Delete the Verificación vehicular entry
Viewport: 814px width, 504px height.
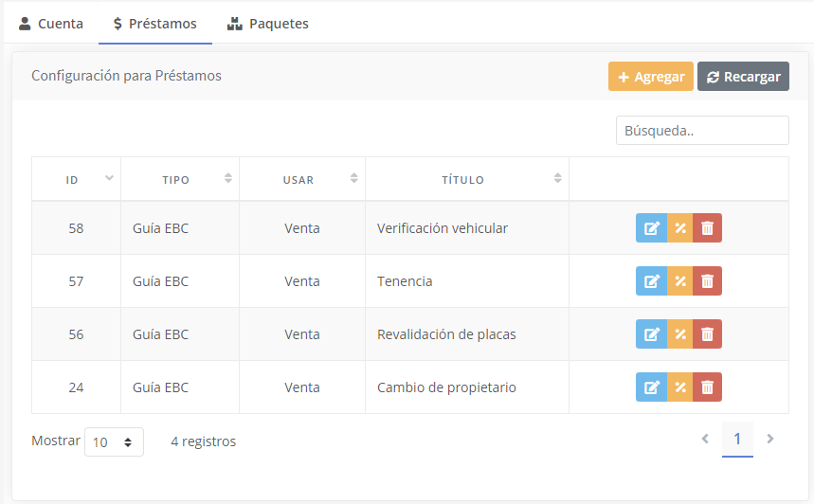coord(707,228)
